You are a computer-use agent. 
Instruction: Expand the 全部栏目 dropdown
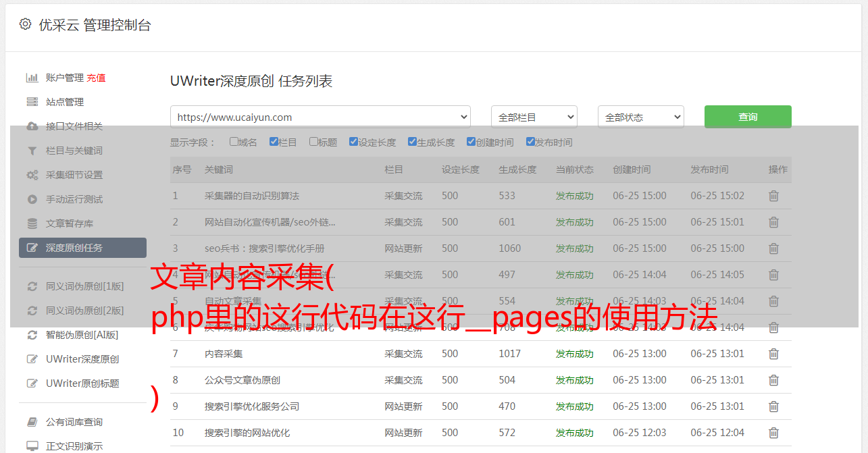[x=534, y=117]
